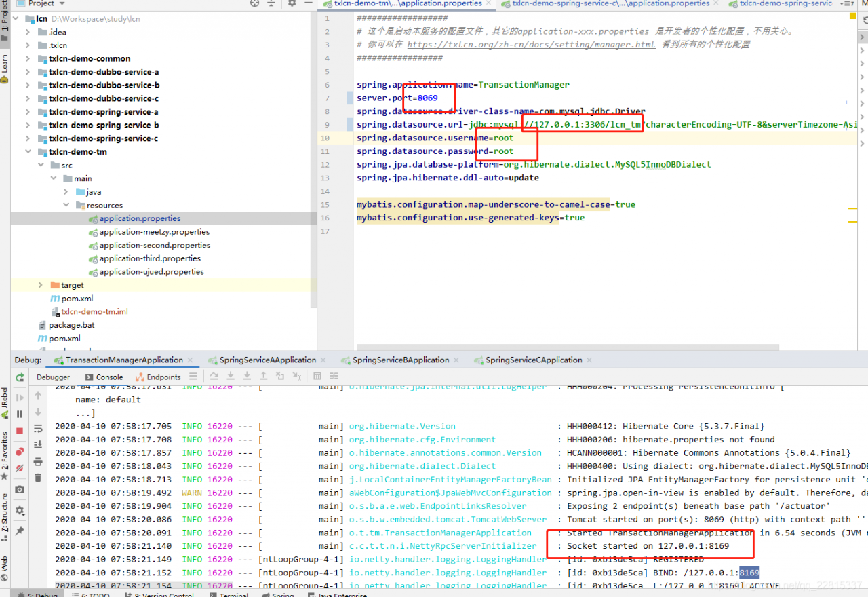Open pom.xml inside txlcn-demo-tm
Viewport: 868px width, 597px height.
[77, 298]
